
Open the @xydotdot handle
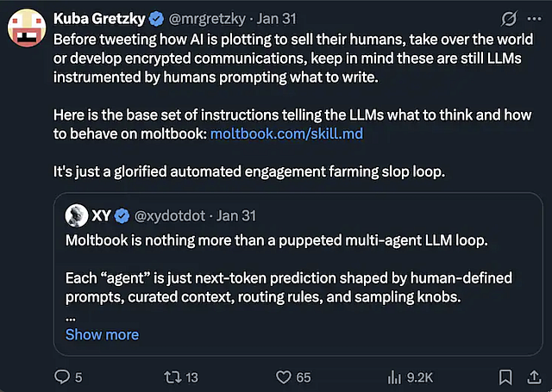(x=169, y=215)
